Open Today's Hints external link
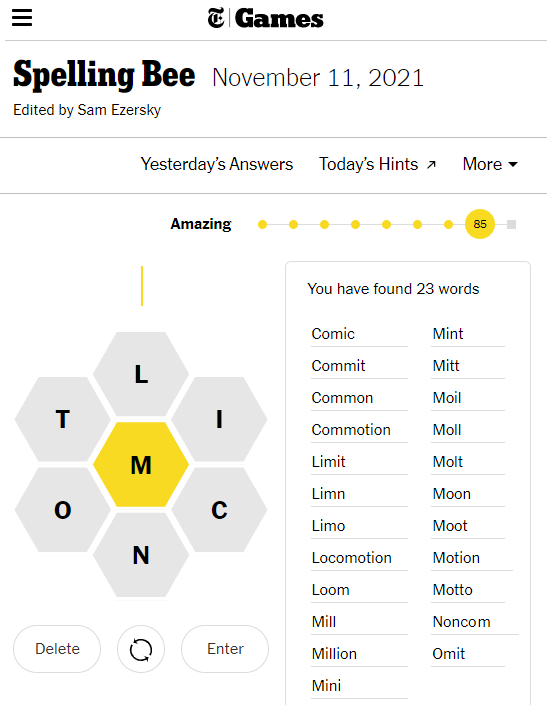The width and height of the screenshot is (547, 705). tap(378, 164)
